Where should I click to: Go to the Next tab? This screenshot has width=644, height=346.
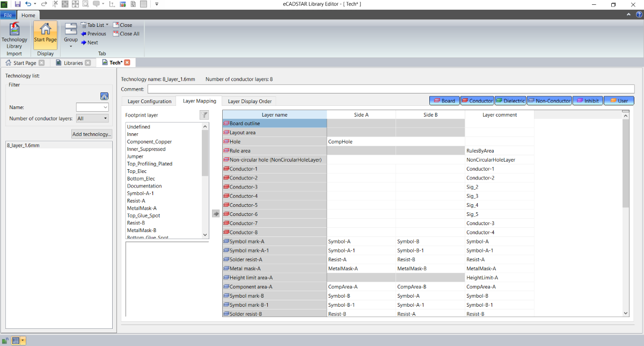[89, 42]
